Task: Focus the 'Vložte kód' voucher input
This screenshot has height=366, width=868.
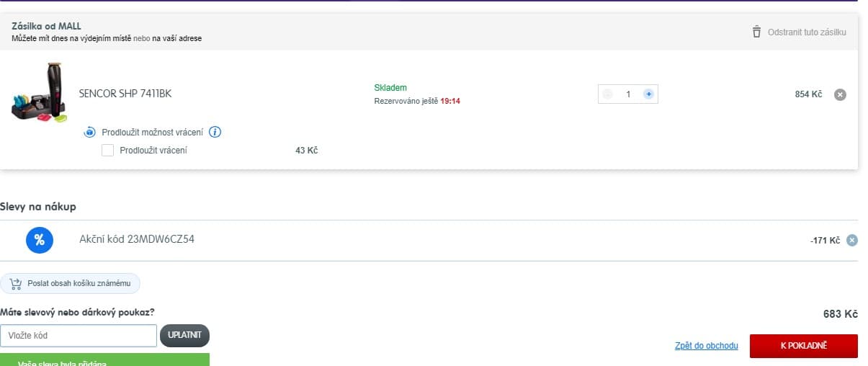Action: click(79, 336)
